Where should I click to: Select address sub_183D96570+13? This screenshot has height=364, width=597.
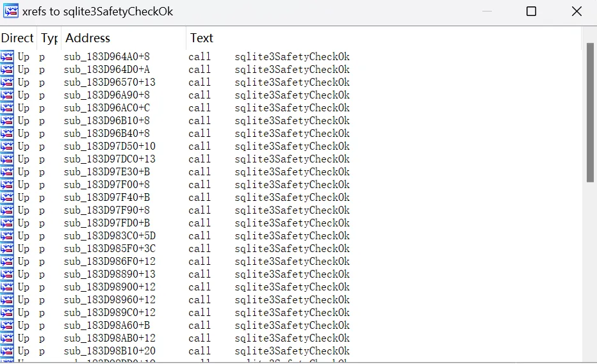point(110,82)
